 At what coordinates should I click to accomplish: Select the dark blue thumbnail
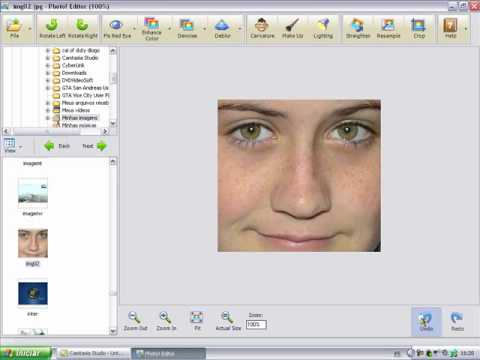click(33, 294)
